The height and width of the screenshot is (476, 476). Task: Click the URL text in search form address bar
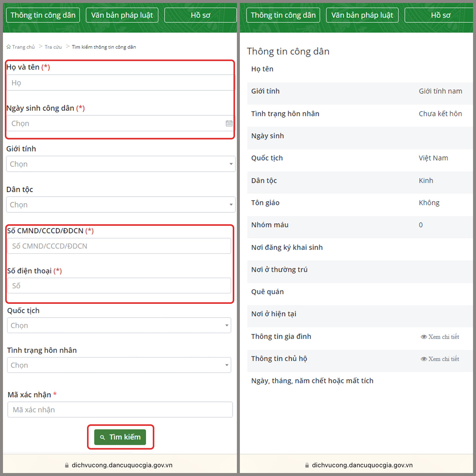[x=122, y=465]
